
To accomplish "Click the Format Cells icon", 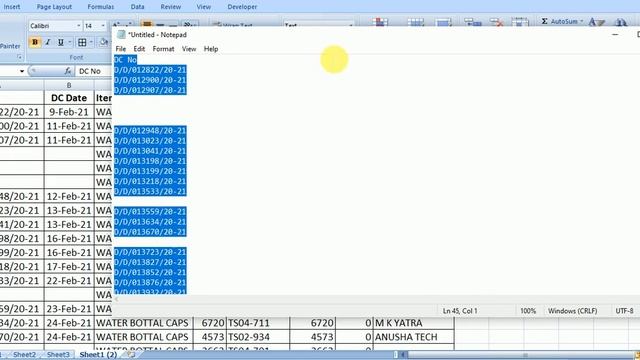I will point(520,22).
